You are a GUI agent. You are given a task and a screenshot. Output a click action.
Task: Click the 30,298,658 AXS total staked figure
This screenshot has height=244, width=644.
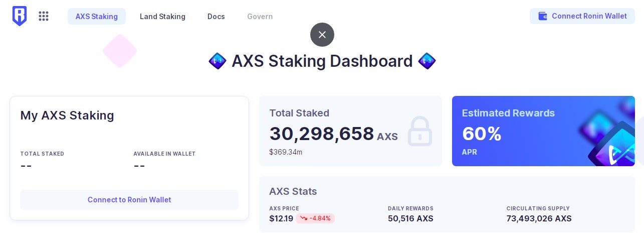(x=334, y=134)
